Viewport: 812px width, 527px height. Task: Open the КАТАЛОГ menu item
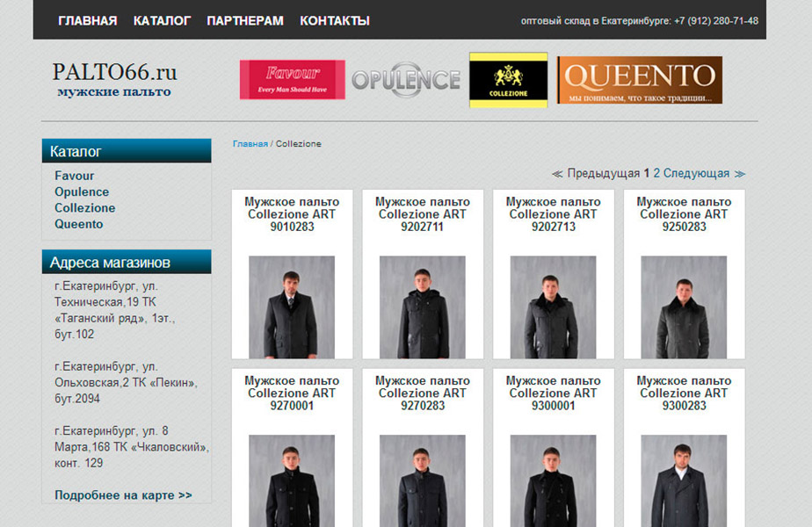coord(162,21)
